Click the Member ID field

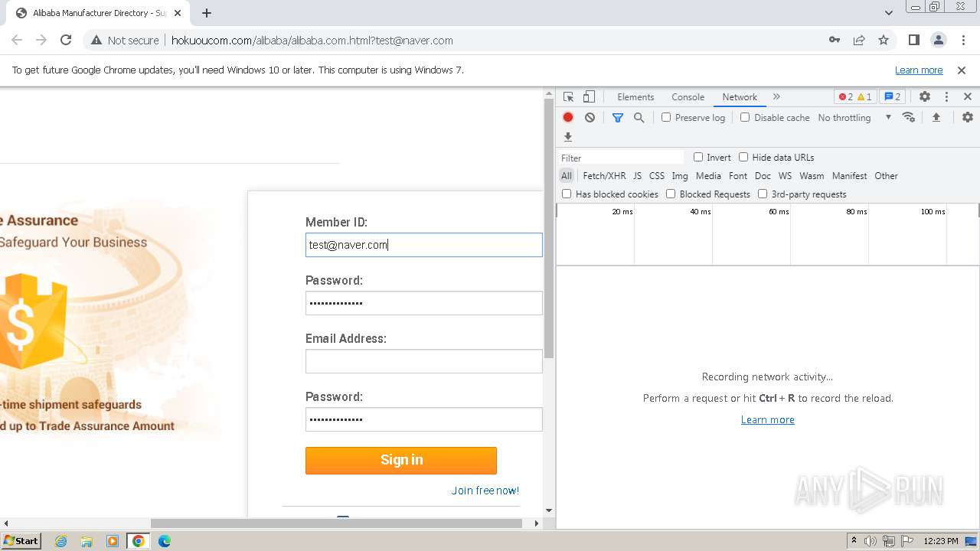(423, 245)
